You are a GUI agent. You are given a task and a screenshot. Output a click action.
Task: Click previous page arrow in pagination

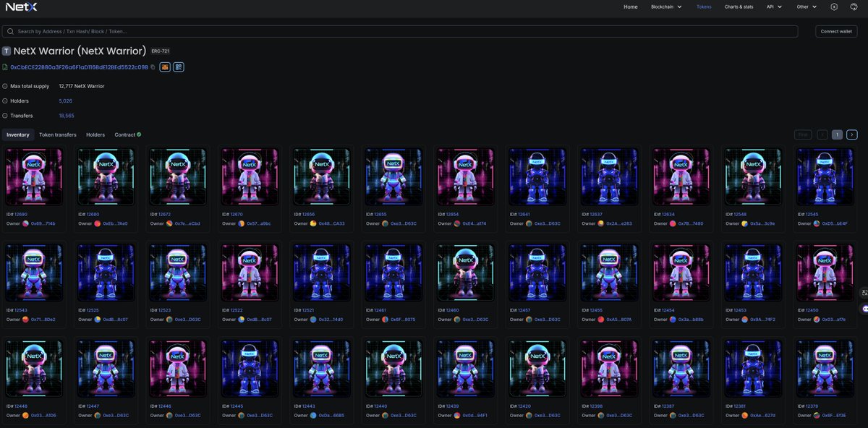(x=822, y=134)
